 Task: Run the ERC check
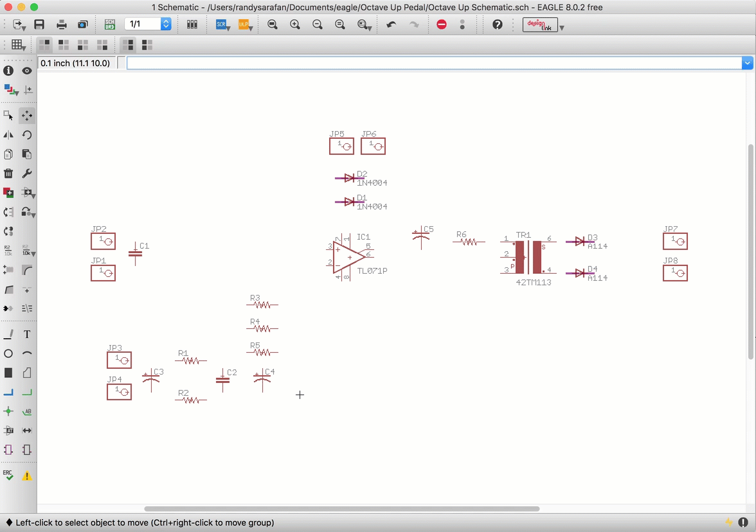8,475
